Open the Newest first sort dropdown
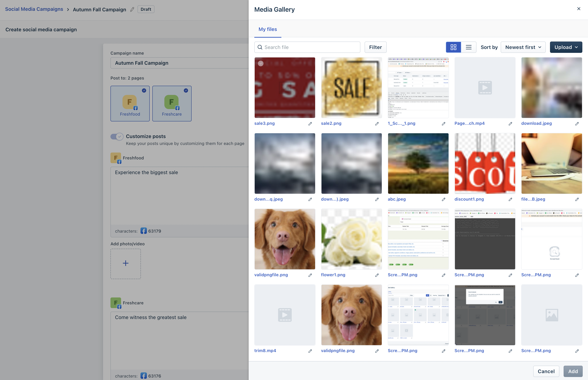Viewport: 588px width, 380px height. click(x=523, y=47)
